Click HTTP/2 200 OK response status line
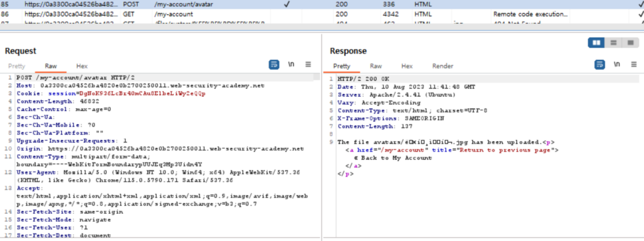Screen dimensions: 644x241 [364, 79]
